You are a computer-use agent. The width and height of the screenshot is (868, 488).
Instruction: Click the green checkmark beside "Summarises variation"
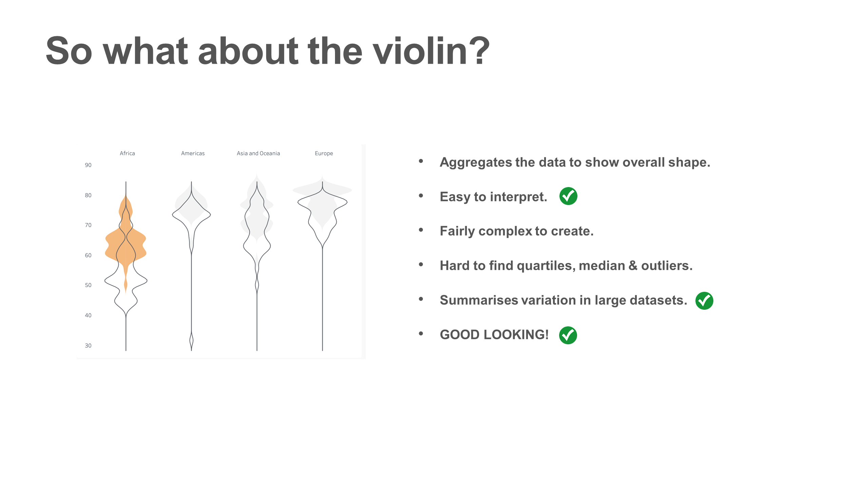704,301
